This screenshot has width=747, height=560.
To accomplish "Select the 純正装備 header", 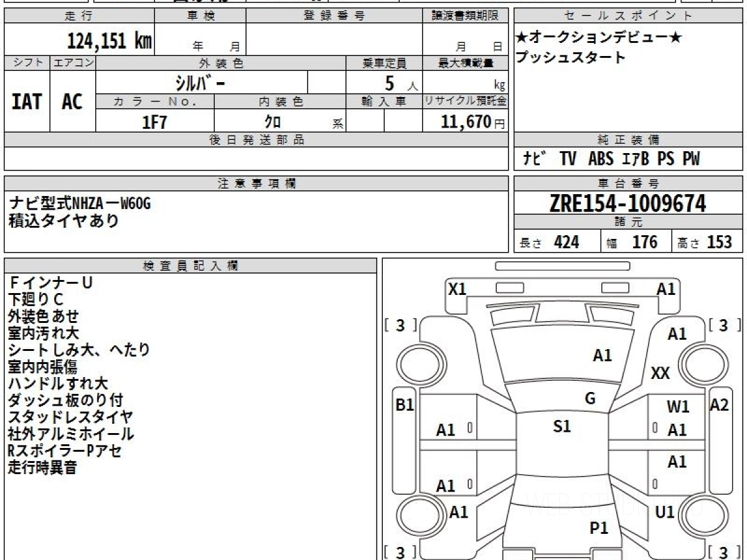I will click(x=629, y=140).
